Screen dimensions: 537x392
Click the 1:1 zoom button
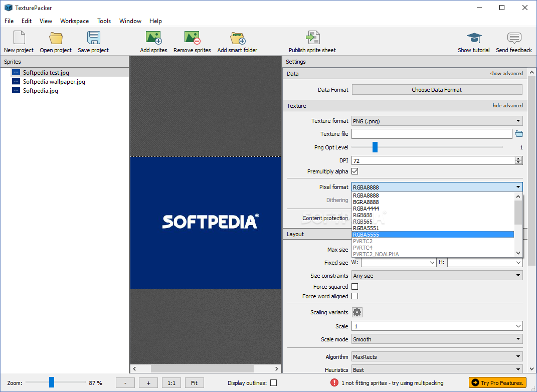(171, 383)
